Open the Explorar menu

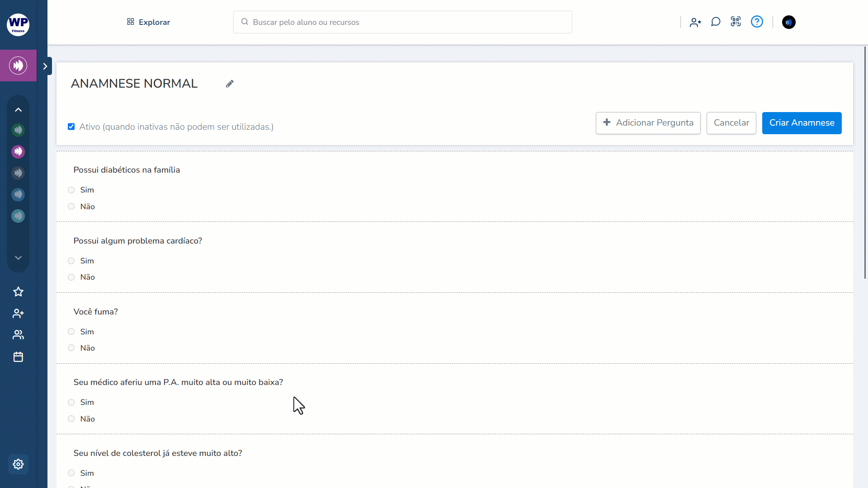coord(148,22)
